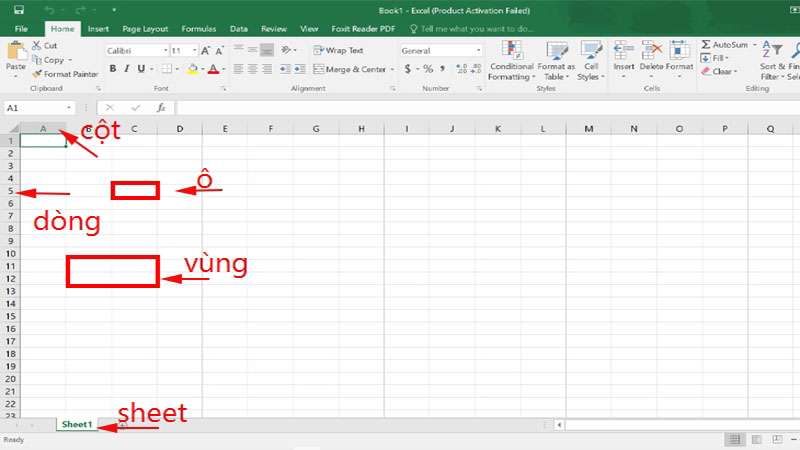
Task: Click the Undo arrow icon
Action: tap(49, 10)
